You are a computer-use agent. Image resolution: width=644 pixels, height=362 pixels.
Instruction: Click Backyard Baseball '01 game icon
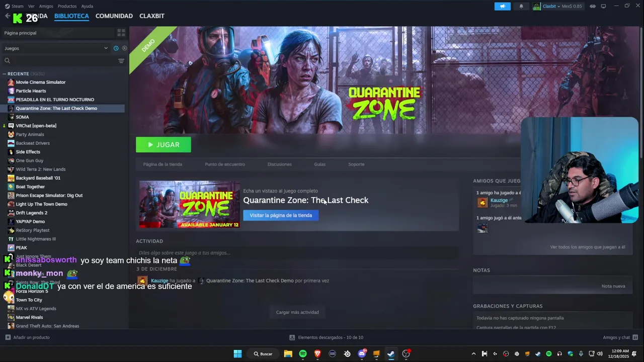coord(11,178)
